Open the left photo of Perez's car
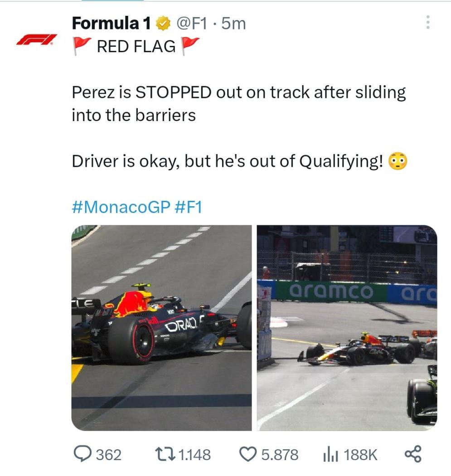This screenshot has height=476, width=451. coord(161,327)
